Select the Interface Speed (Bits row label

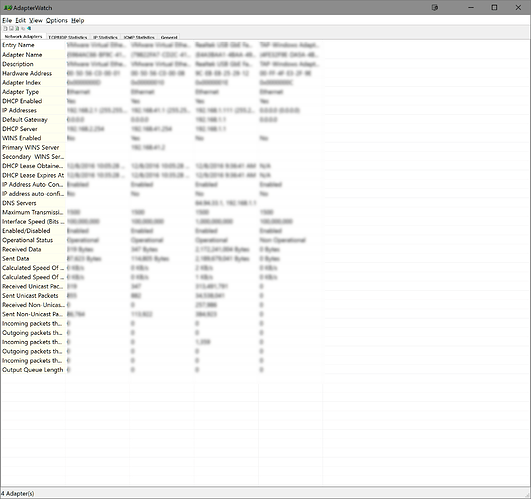(x=33, y=221)
